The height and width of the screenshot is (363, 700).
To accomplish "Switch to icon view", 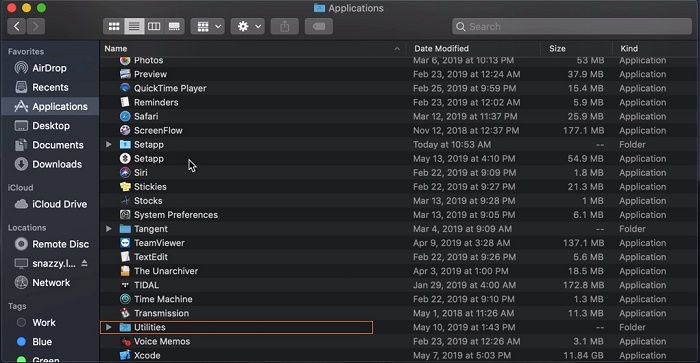I will [x=114, y=26].
